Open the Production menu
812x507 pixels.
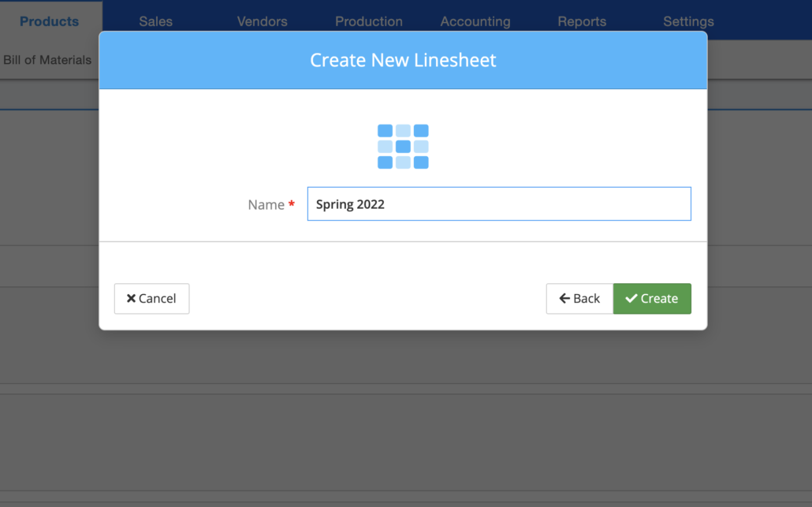click(368, 21)
